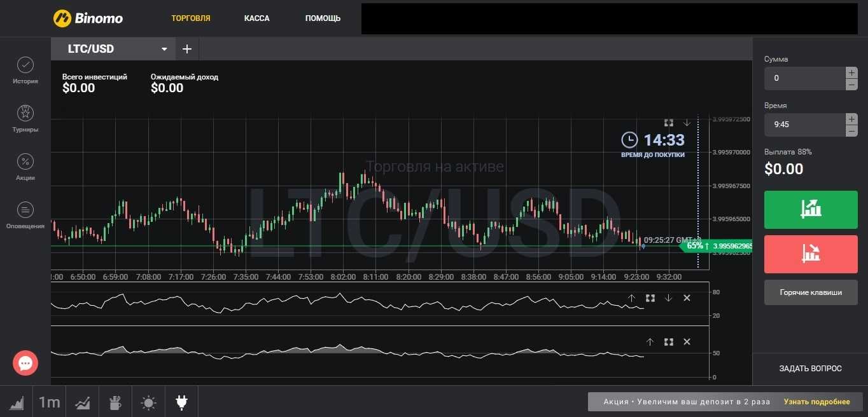Open the Акции (Promotions) sidebar item
This screenshot has width=868, height=417.
point(25,167)
